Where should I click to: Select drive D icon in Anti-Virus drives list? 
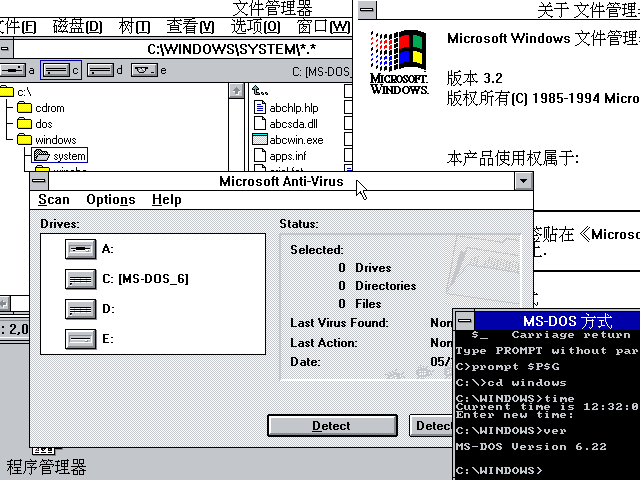point(80,309)
